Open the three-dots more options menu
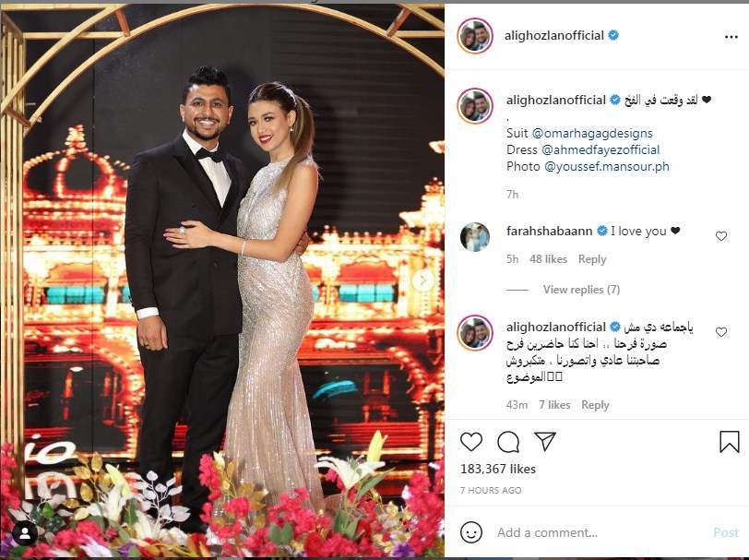The height and width of the screenshot is (560, 749). [731, 37]
